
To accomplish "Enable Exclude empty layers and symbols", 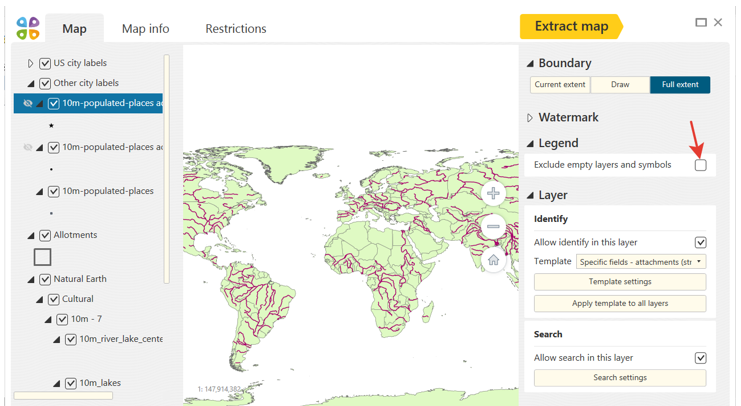I will click(x=701, y=165).
